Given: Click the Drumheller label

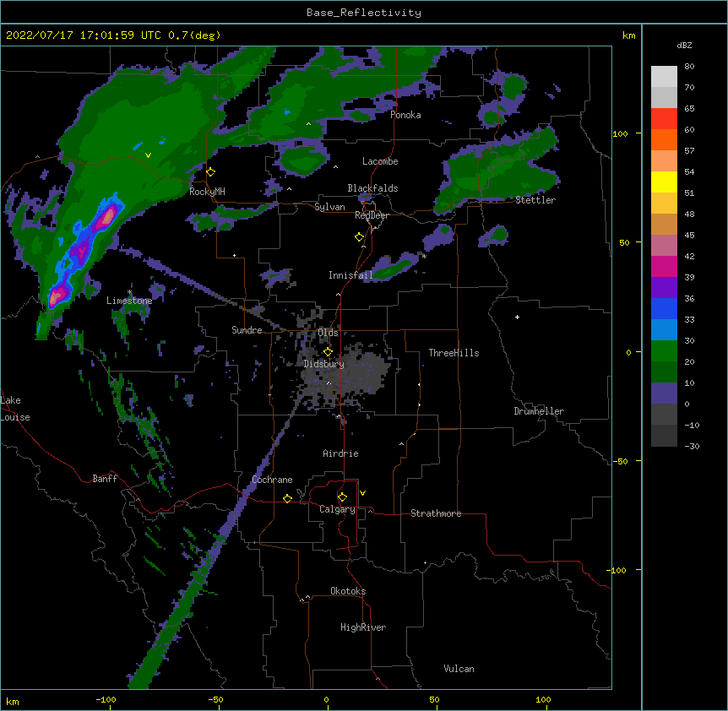Looking at the screenshot, I should pos(539,411).
